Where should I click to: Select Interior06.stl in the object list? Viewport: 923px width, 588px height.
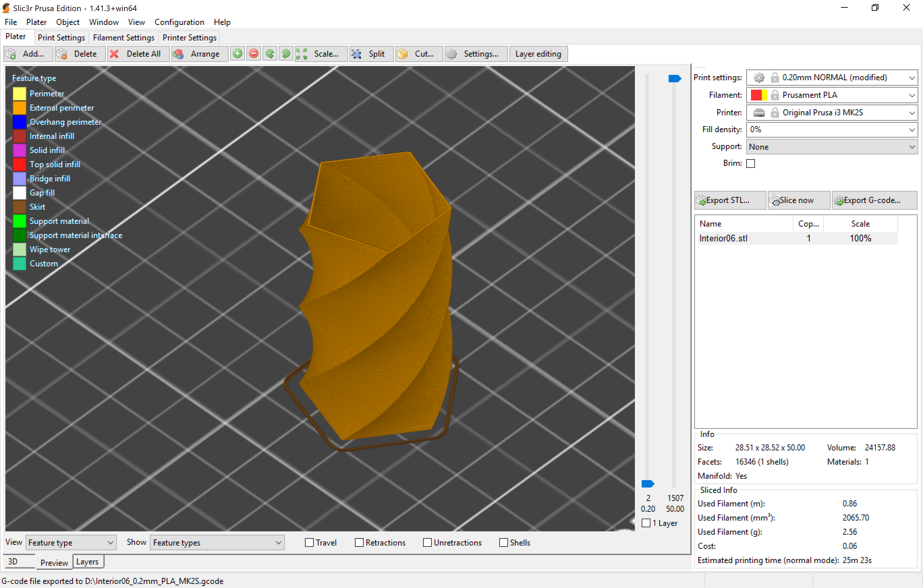tap(723, 238)
